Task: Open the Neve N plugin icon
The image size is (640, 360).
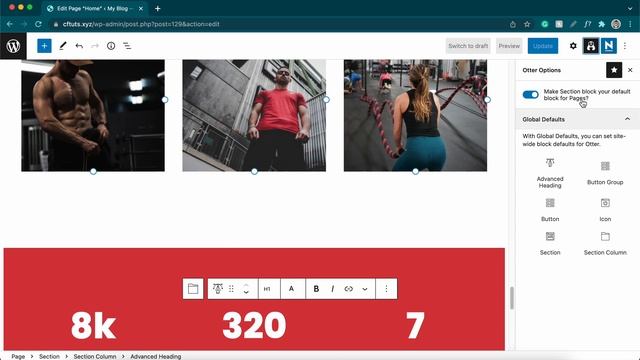Action: 609,46
